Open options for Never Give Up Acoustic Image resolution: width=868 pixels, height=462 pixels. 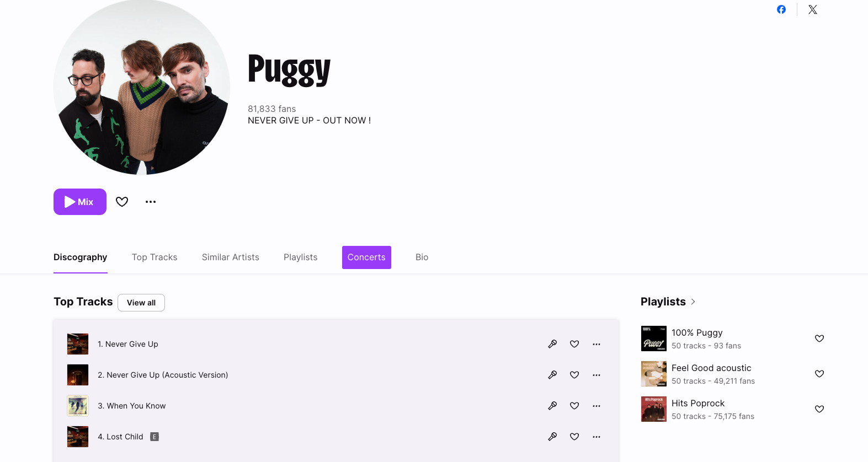(597, 375)
